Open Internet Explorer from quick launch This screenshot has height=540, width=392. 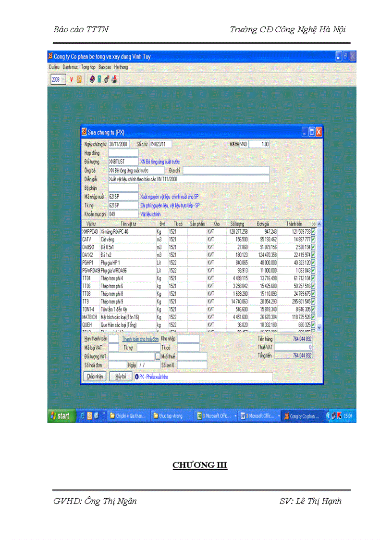click(x=82, y=416)
